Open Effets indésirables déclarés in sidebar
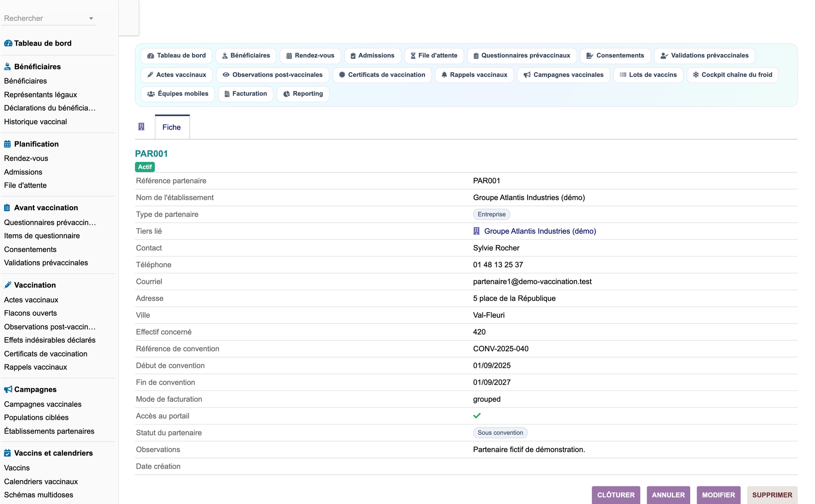This screenshot has width=815, height=504. [50, 340]
